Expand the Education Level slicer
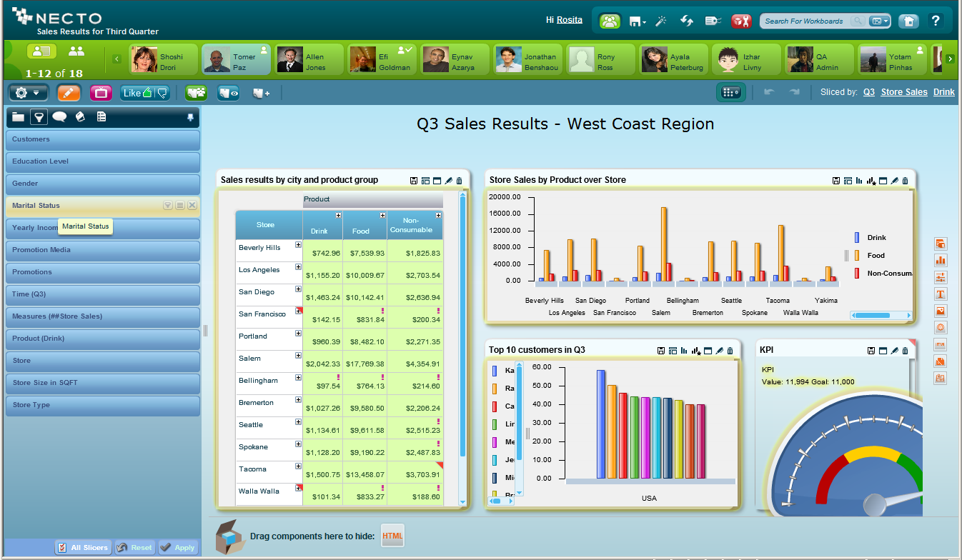Image resolution: width=962 pixels, height=560 pixels. click(x=102, y=161)
